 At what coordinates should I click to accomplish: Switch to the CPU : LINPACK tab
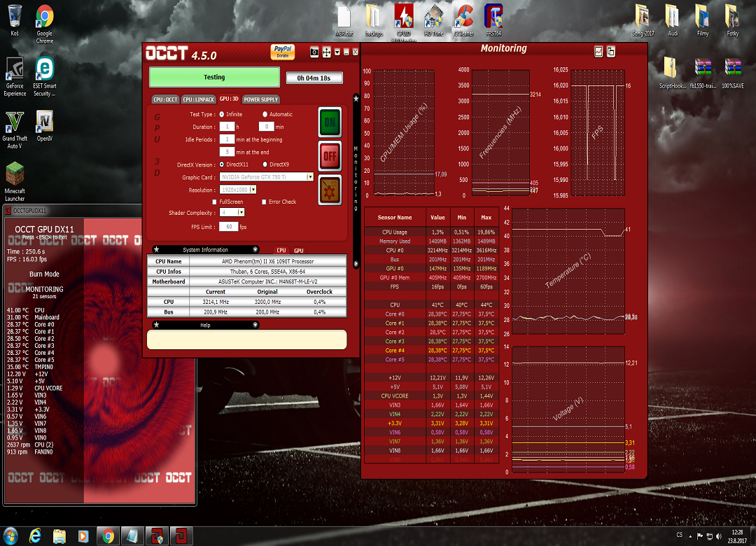199,99
